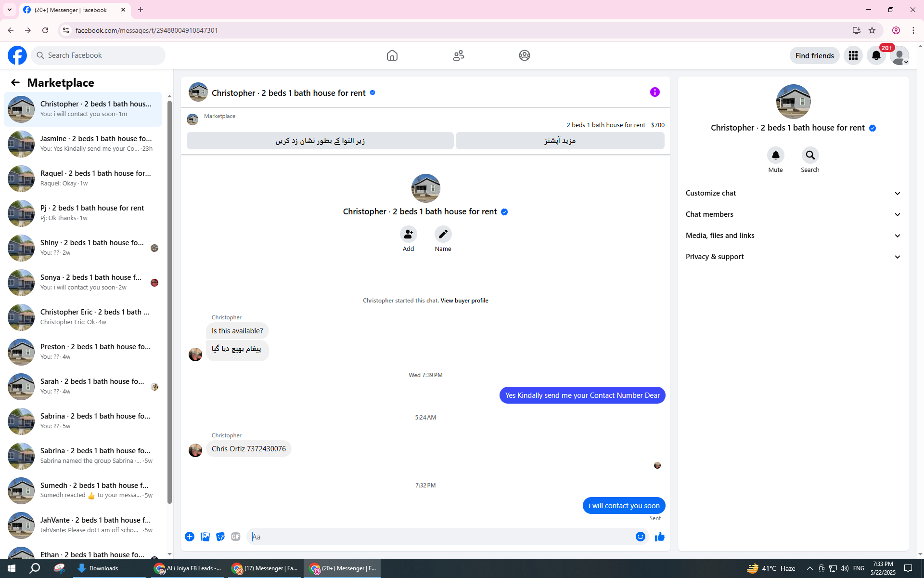
Task: Open the Chrome profile icon
Action: pyautogui.click(x=896, y=30)
